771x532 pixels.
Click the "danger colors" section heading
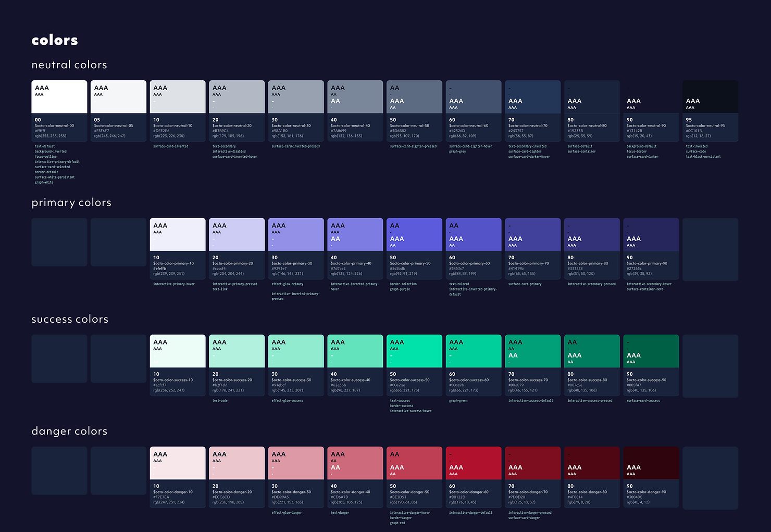[x=69, y=431]
